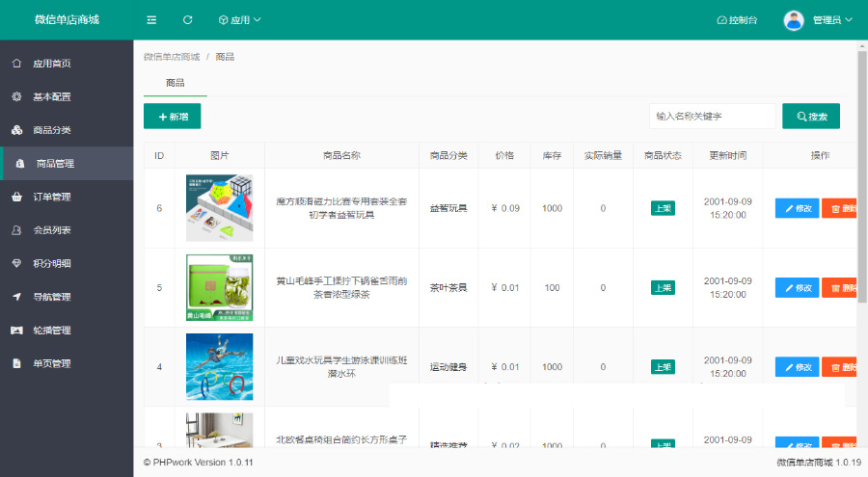Image resolution: width=868 pixels, height=477 pixels.
Task: Click the 新增 add button
Action: [173, 117]
